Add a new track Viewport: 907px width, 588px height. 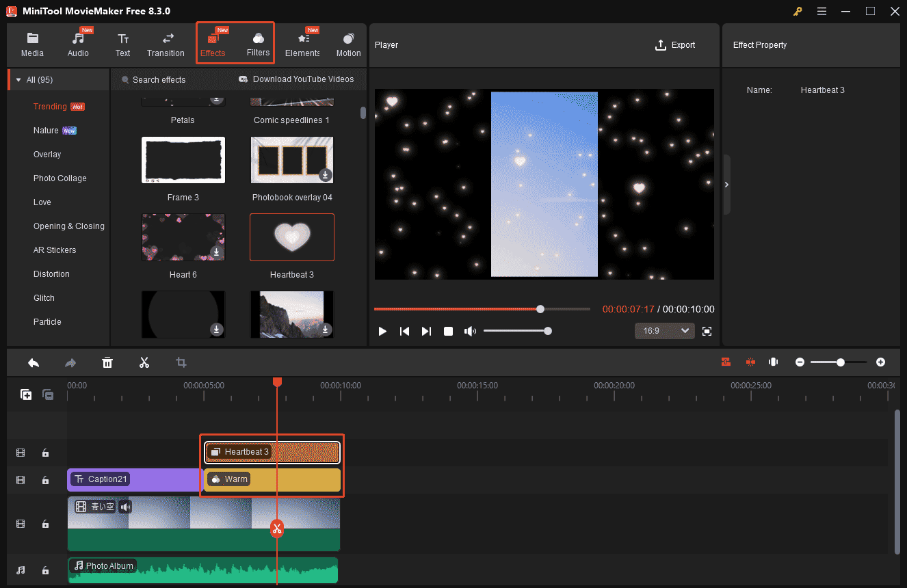point(26,395)
